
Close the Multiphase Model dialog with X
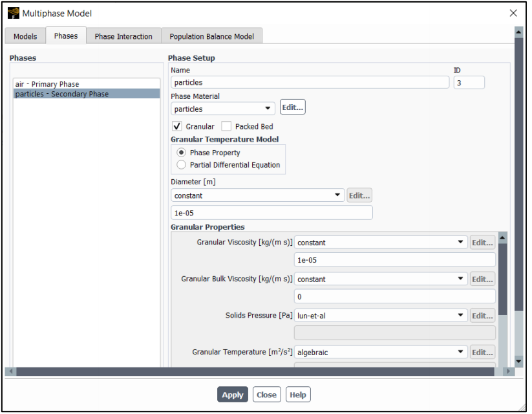click(513, 13)
